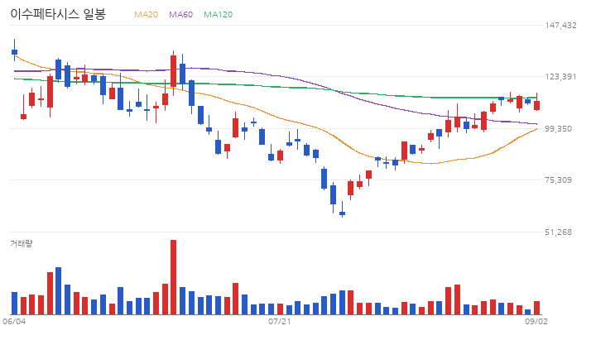Click the last red volume bar at 09/02
The image size is (596, 364).
coord(536,308)
